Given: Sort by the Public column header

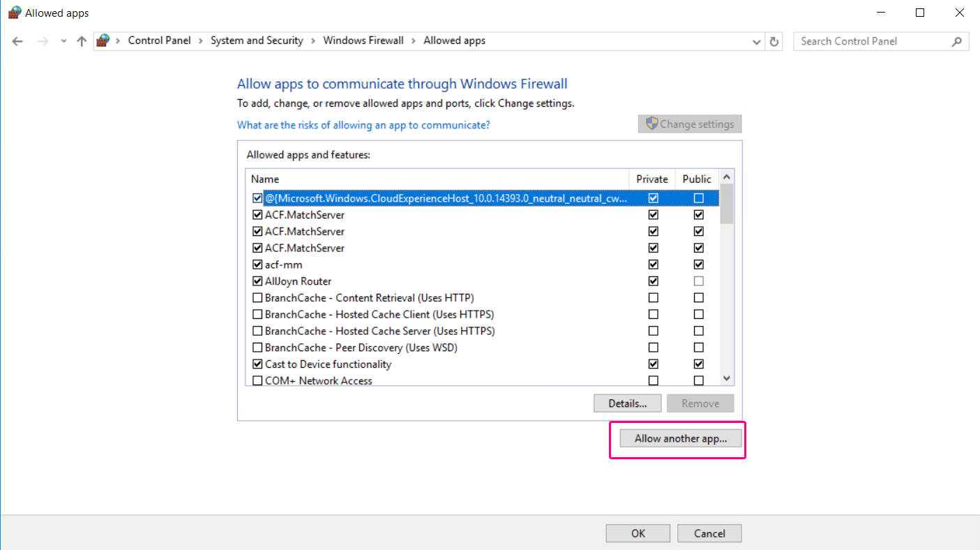Looking at the screenshot, I should coord(697,179).
